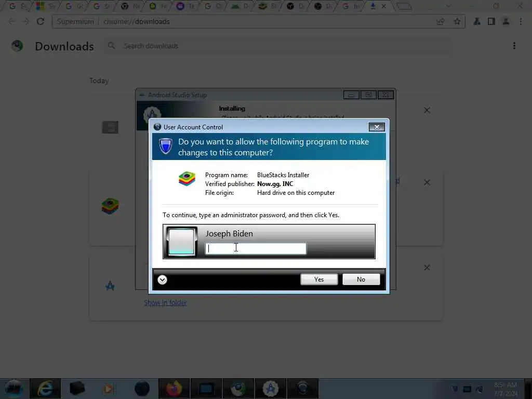This screenshot has width=532, height=399.
Task: Click the No button in the UAC dialog
Action: (361, 279)
